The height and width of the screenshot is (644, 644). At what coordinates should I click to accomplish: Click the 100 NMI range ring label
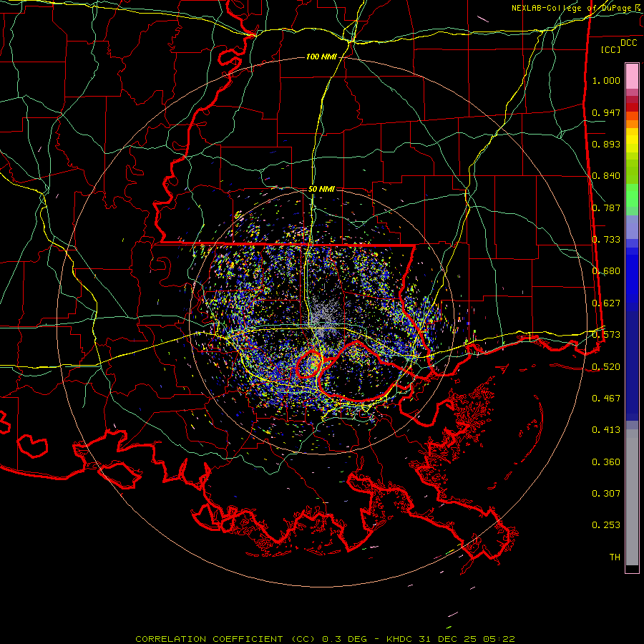pyautogui.click(x=321, y=57)
